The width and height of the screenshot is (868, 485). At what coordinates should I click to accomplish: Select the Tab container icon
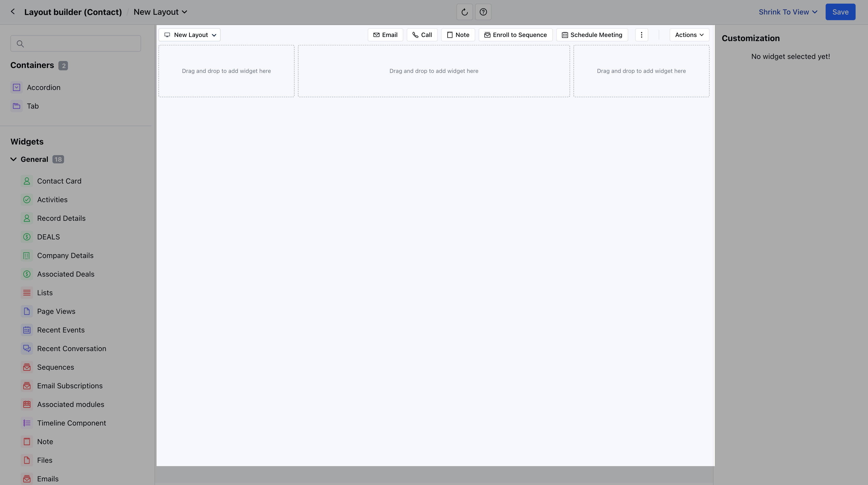pyautogui.click(x=16, y=106)
